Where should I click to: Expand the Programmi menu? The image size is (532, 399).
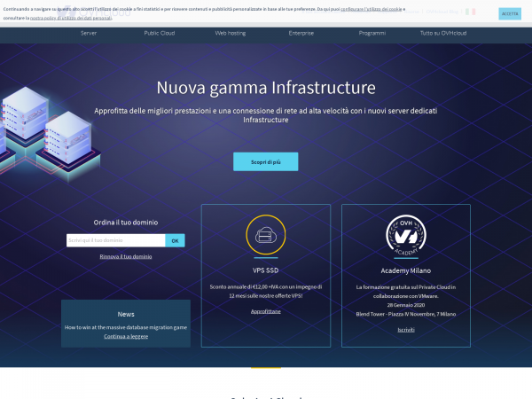(372, 33)
